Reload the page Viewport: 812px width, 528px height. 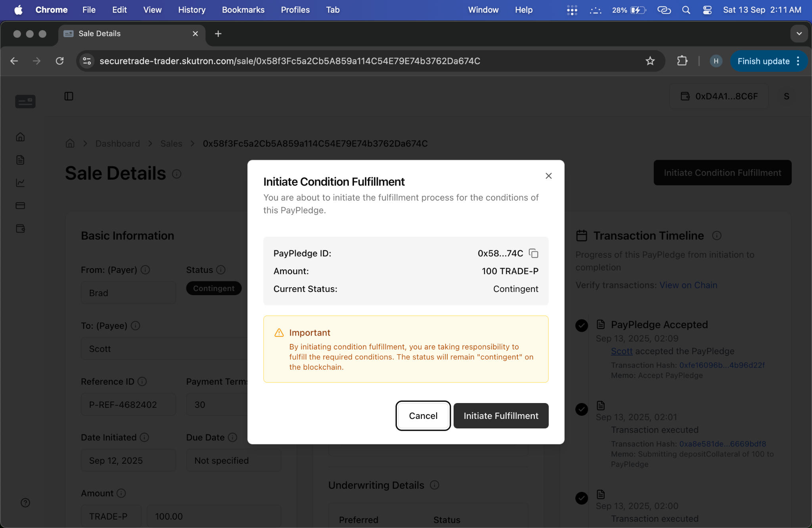tap(60, 61)
